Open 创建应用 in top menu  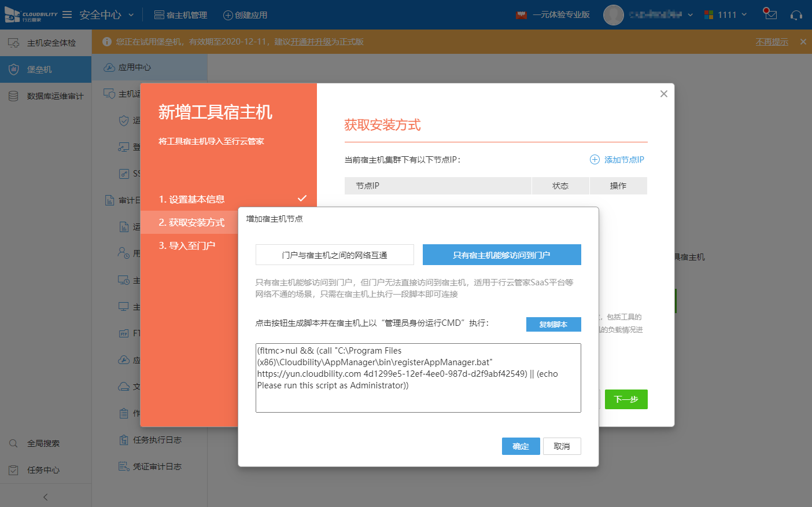245,15
